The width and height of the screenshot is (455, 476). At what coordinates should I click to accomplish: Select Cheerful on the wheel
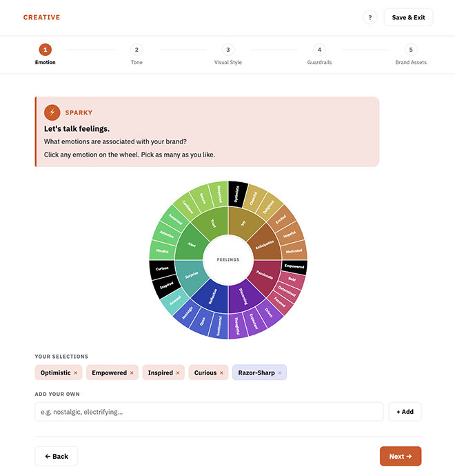(253, 199)
